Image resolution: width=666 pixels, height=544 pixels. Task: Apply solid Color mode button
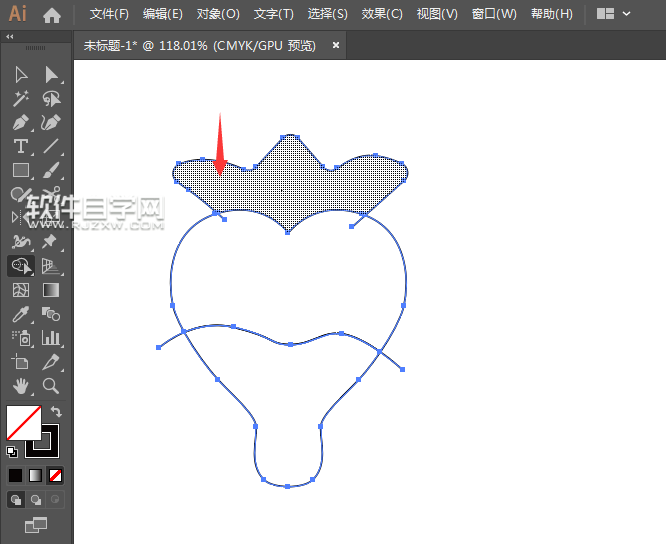(15, 475)
